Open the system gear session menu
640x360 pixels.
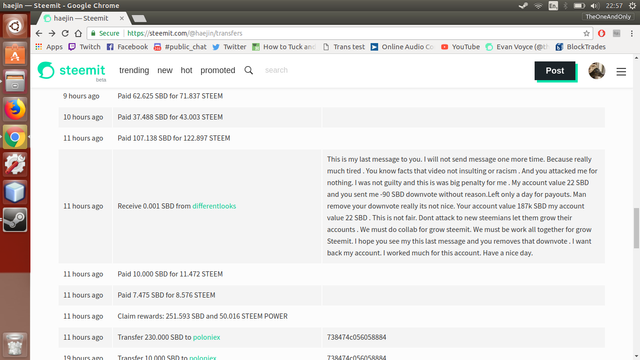(632, 6)
